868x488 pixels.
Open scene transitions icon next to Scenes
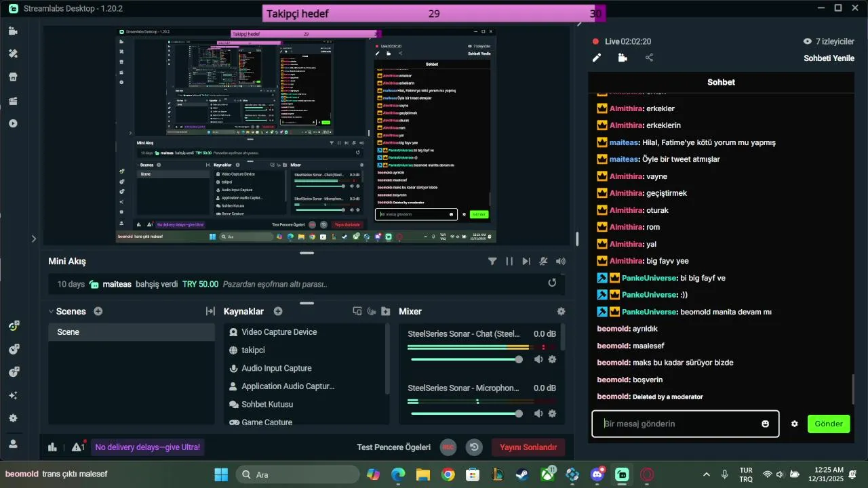pos(210,311)
